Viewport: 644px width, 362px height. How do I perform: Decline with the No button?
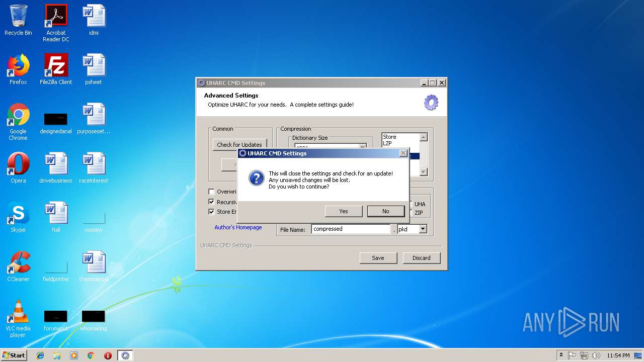pyautogui.click(x=386, y=211)
